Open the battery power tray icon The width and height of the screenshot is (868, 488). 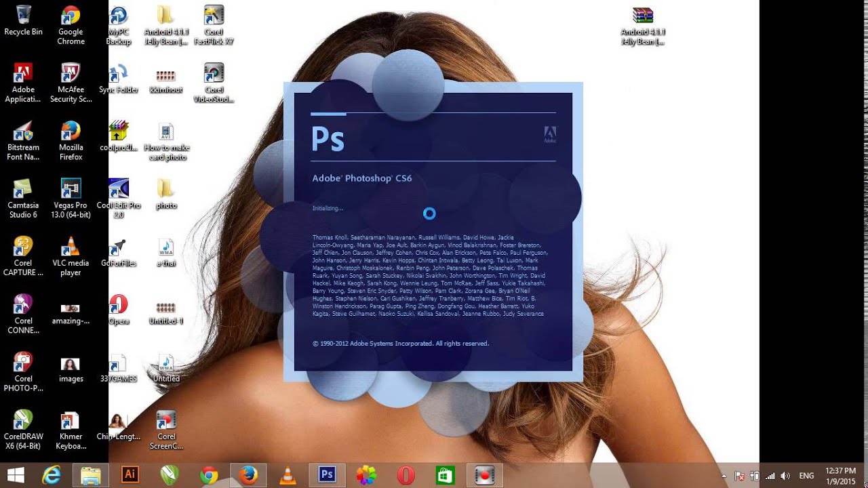[x=755, y=476]
